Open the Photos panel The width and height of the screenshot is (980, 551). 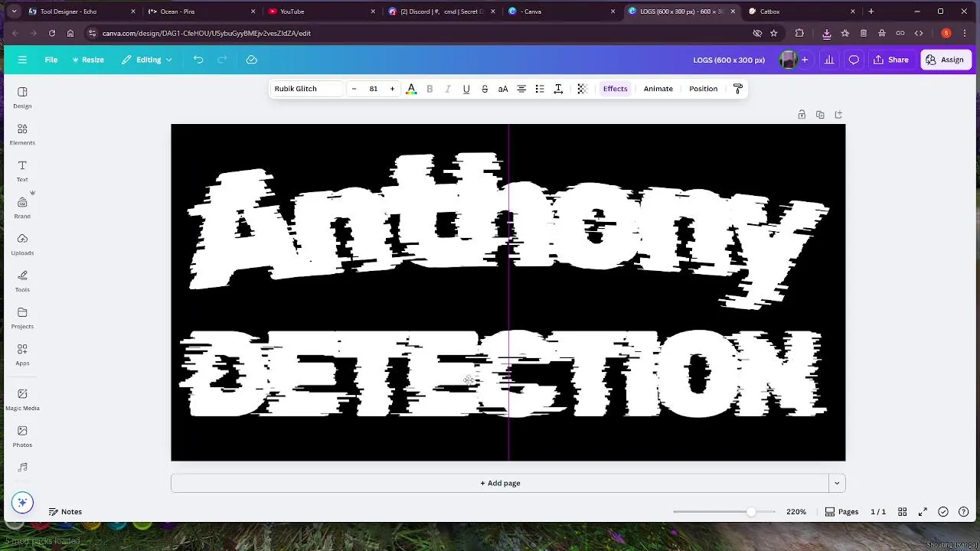tap(22, 436)
